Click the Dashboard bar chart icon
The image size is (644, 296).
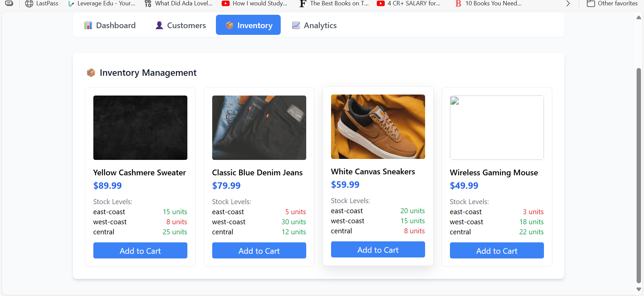click(88, 25)
